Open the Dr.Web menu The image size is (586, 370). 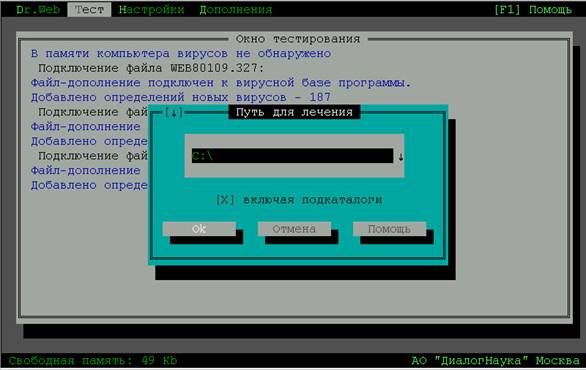point(38,9)
